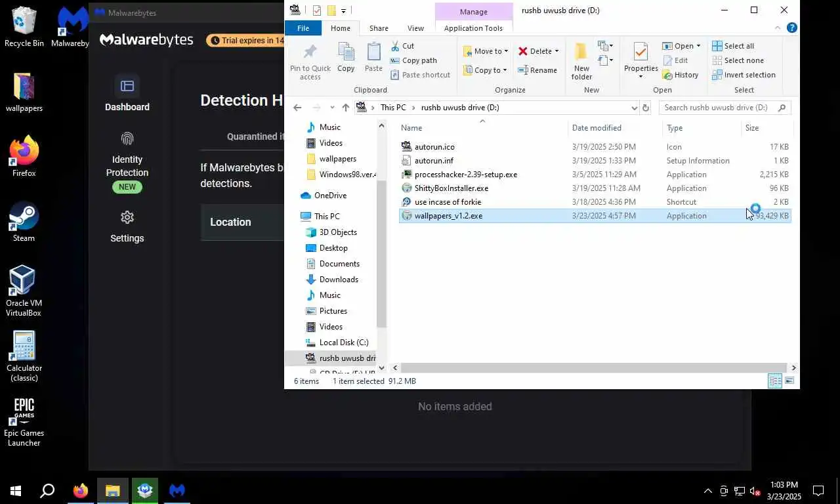This screenshot has height=504, width=840.
Task: Click Paste shortcut in ribbon
Action: pyautogui.click(x=420, y=75)
